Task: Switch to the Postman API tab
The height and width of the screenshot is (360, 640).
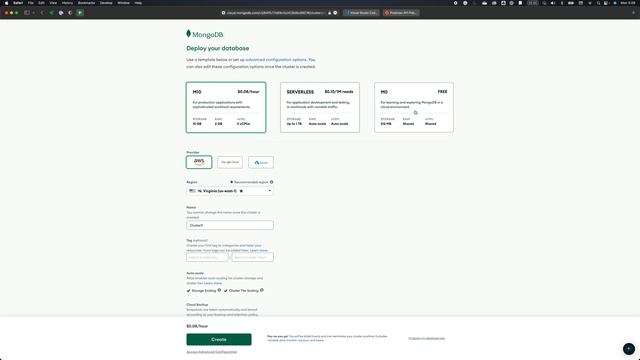Action: click(402, 13)
